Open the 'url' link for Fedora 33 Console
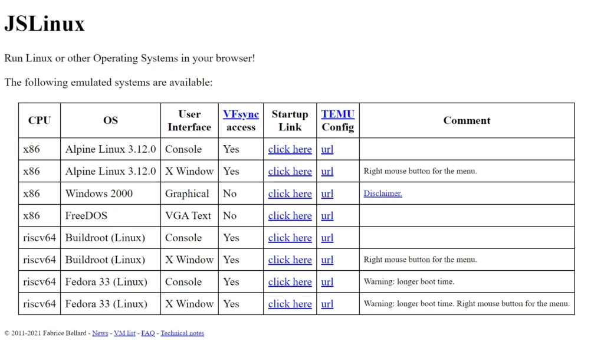Screen dimensions: 604x364 [327, 281]
